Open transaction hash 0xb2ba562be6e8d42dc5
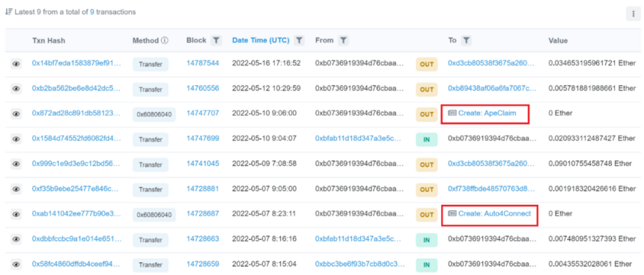The image size is (644, 275). [77, 88]
